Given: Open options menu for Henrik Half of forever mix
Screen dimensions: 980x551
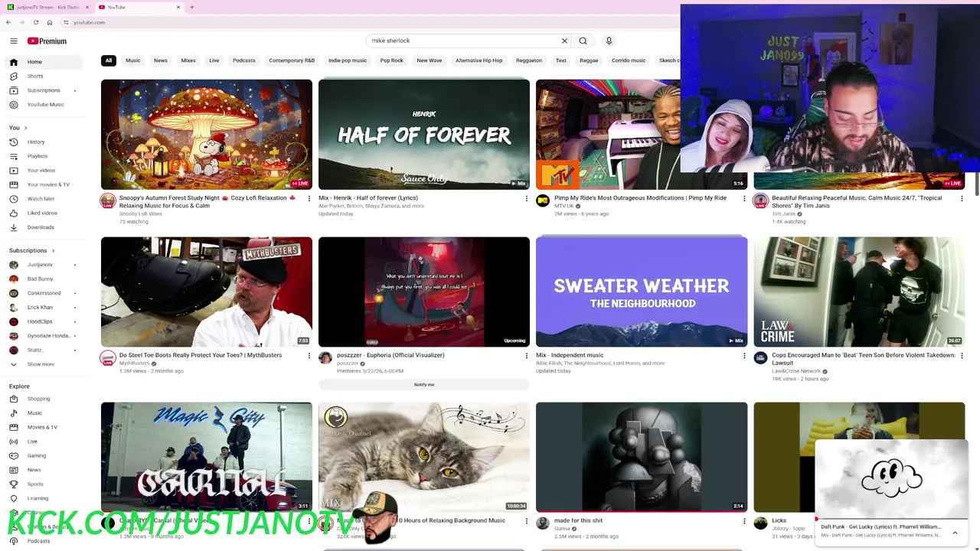Looking at the screenshot, I should [x=527, y=198].
